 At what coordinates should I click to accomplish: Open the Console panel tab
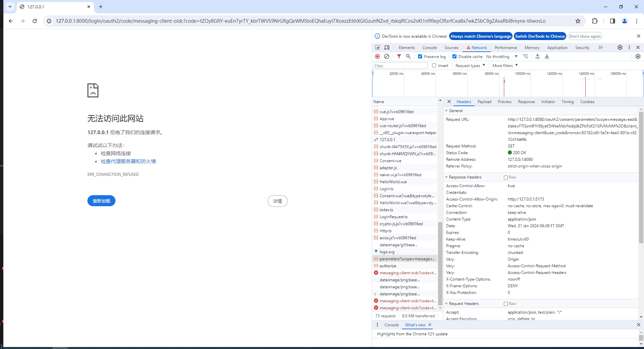429,48
